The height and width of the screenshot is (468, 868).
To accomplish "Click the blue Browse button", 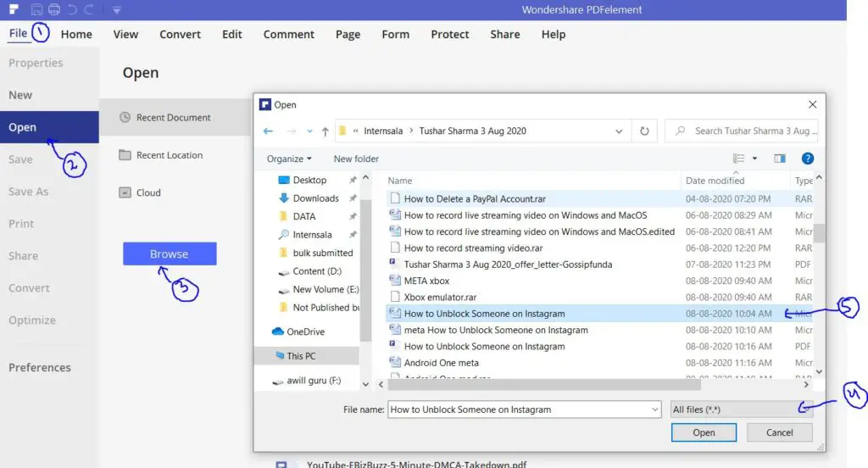I will [170, 253].
